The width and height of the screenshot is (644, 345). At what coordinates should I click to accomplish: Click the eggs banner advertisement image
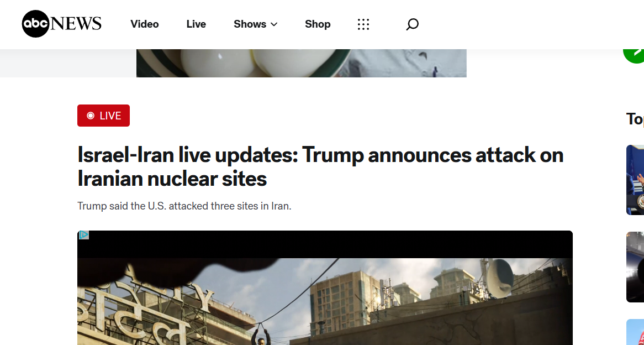[302, 63]
